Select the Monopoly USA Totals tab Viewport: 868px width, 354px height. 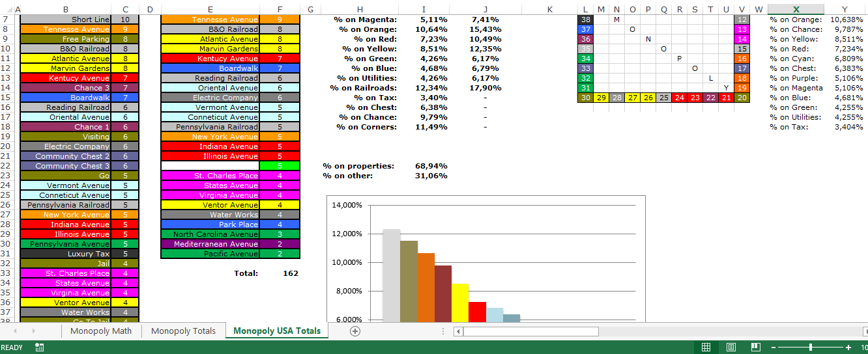pyautogui.click(x=277, y=331)
